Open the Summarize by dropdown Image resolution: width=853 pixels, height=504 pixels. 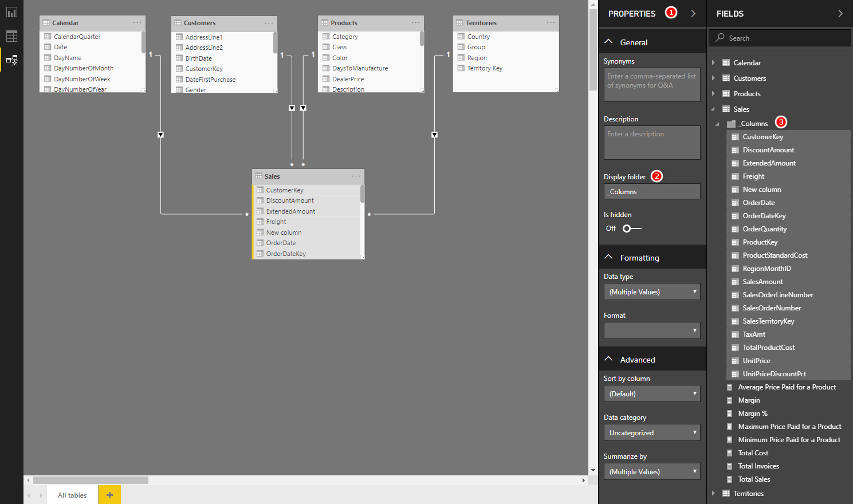pos(652,472)
